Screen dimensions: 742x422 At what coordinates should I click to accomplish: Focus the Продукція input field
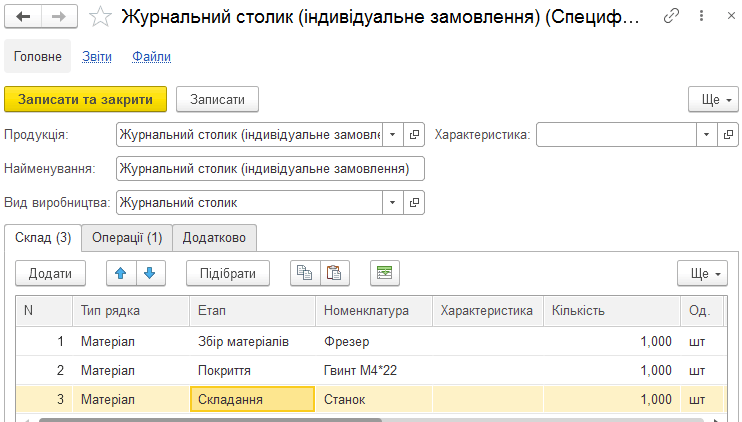(249, 135)
